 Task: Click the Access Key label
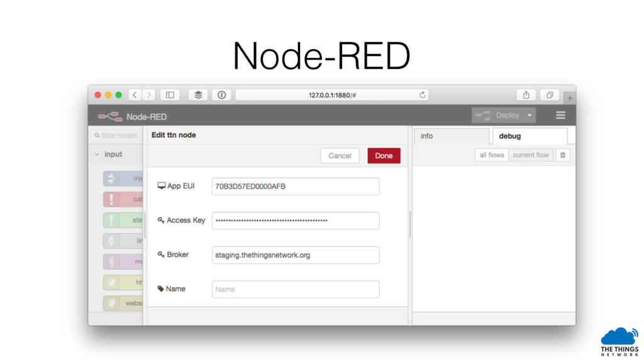[181, 221]
